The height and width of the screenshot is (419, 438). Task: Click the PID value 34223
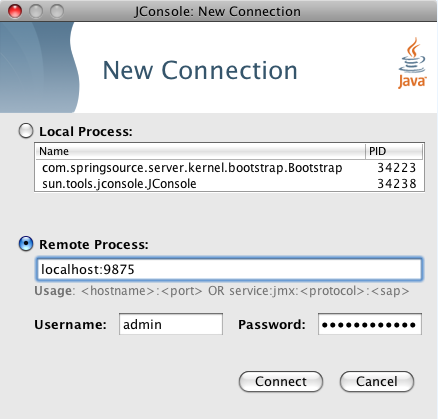click(x=397, y=168)
